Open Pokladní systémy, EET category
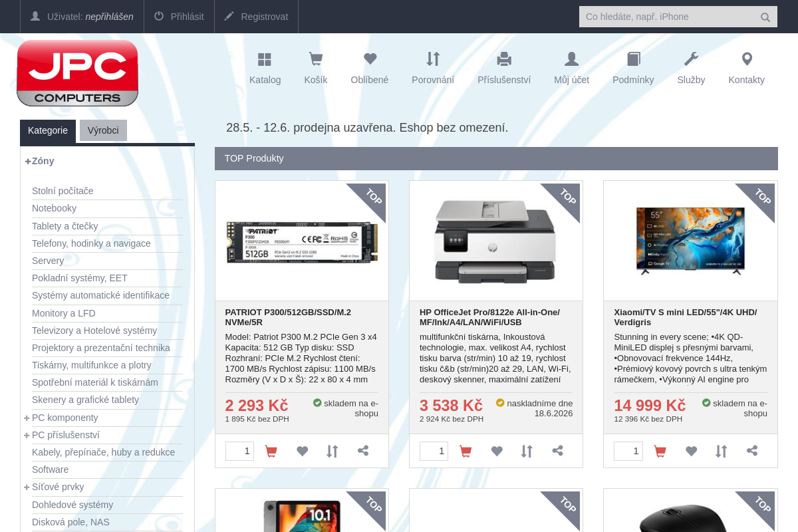798x532 pixels. (80, 278)
